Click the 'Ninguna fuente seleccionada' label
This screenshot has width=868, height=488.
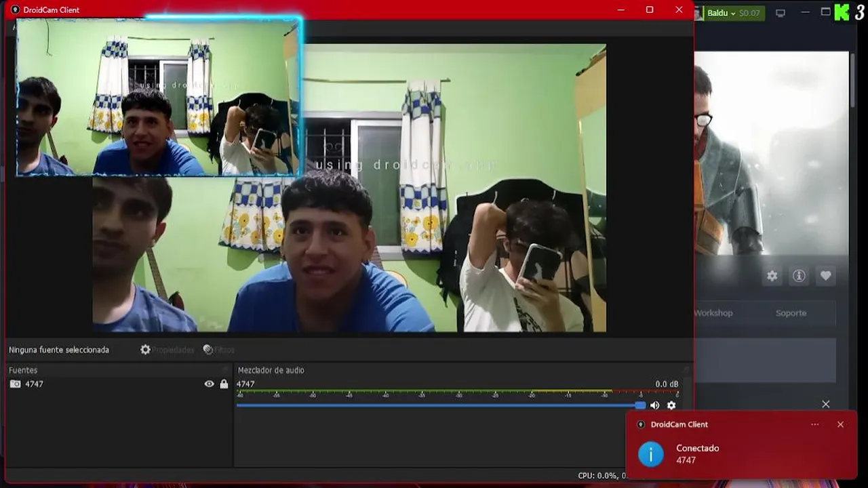pos(59,350)
